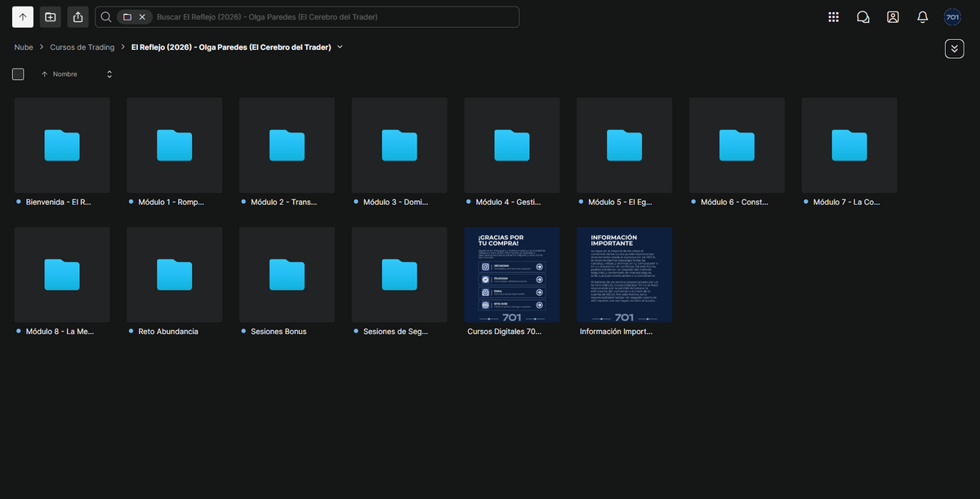Click the 'Información Import...' file name

(x=616, y=332)
